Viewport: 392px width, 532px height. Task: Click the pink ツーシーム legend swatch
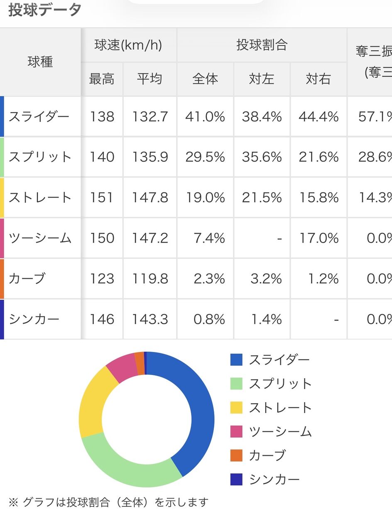pyautogui.click(x=236, y=431)
